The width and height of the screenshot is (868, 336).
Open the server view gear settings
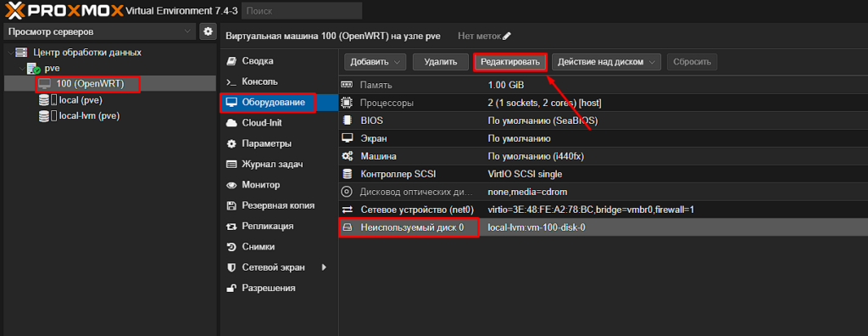(209, 31)
